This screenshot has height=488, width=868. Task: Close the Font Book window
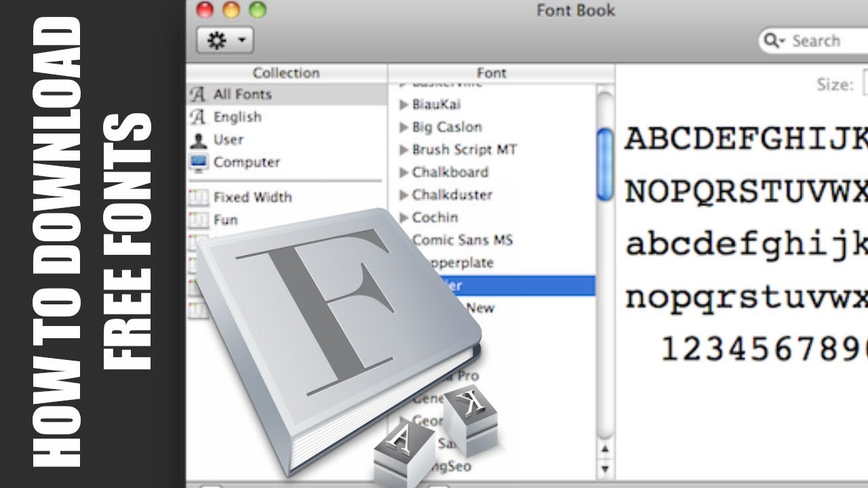(x=205, y=9)
